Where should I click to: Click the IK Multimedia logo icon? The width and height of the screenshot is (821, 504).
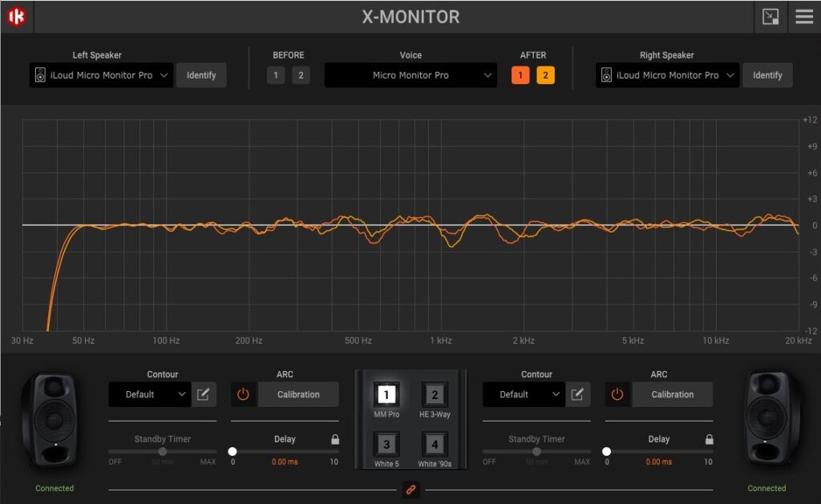pos(16,16)
